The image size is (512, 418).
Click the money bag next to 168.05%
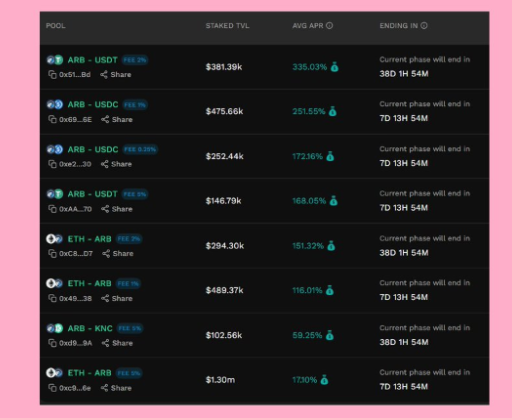[x=333, y=201]
